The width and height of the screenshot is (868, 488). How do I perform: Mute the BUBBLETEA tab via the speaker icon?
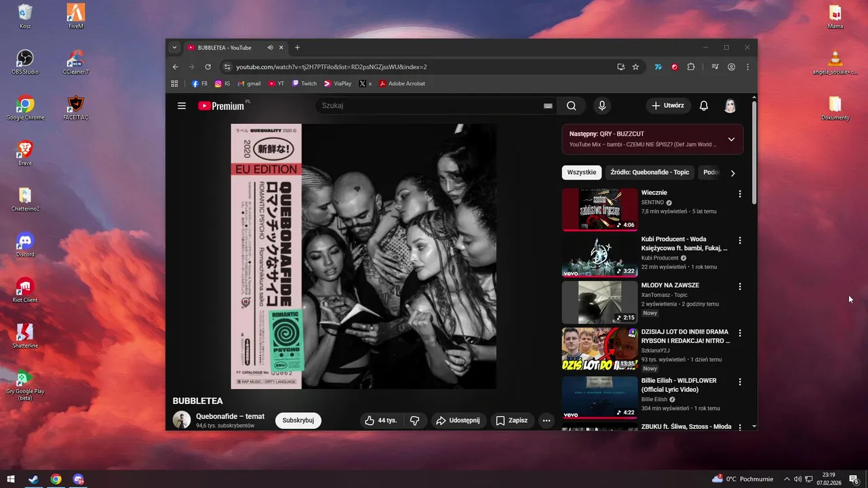point(270,47)
